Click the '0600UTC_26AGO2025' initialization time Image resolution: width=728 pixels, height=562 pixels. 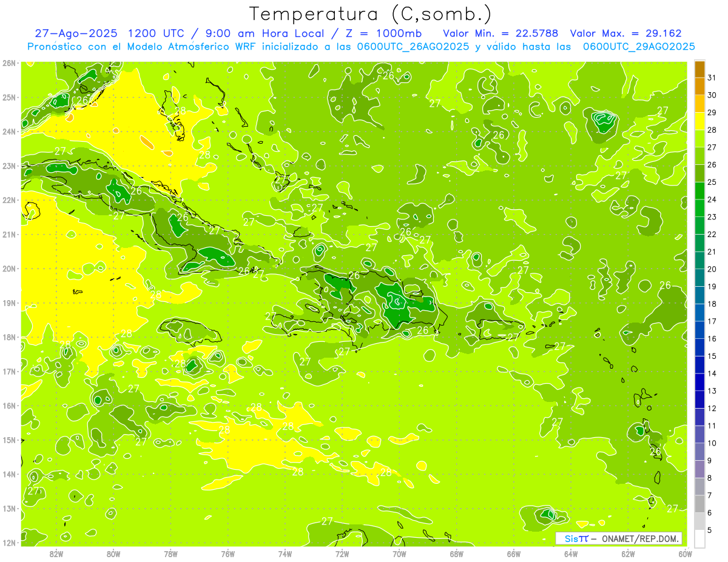pos(412,47)
